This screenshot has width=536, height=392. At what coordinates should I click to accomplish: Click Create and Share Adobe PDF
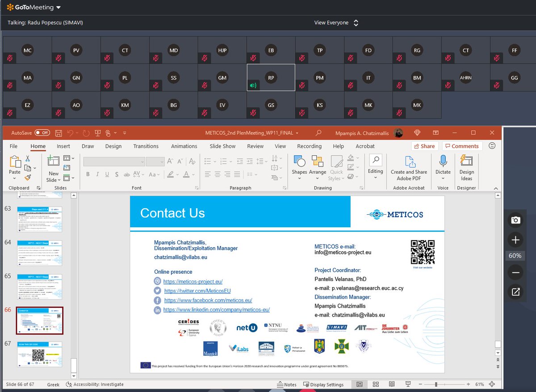[x=409, y=168]
